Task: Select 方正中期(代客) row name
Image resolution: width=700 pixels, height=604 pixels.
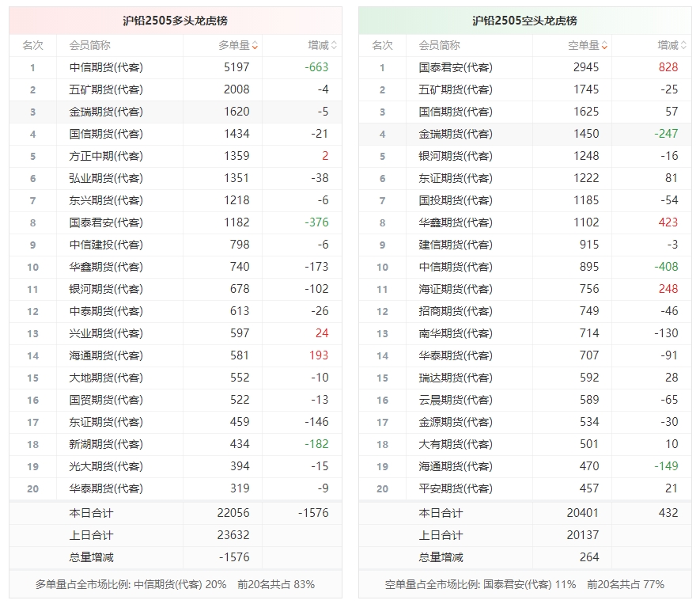Action: click(x=106, y=157)
